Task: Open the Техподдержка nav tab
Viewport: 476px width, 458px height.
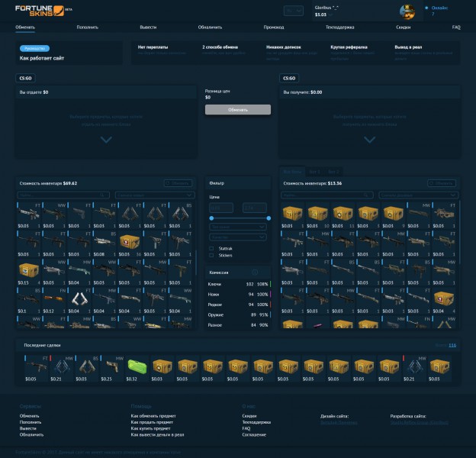Action: [x=340, y=27]
